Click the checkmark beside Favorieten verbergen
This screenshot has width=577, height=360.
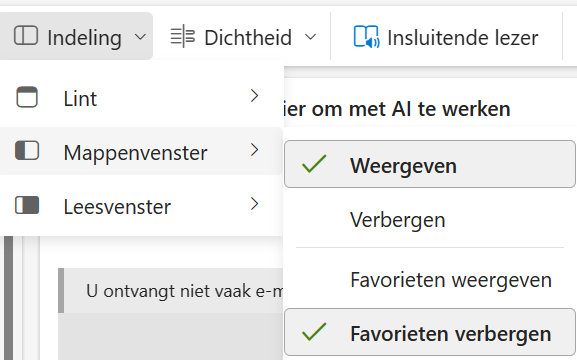point(314,332)
